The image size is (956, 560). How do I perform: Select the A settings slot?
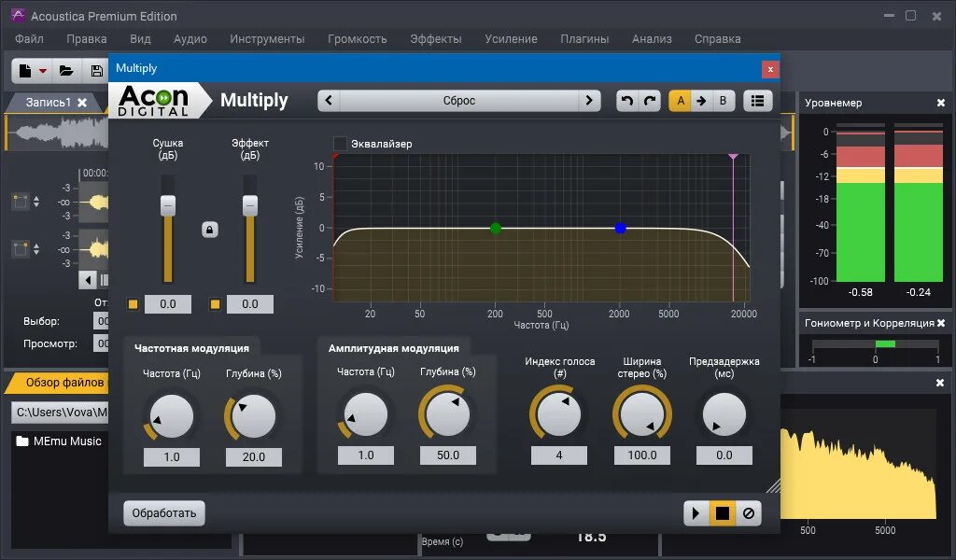[681, 101]
